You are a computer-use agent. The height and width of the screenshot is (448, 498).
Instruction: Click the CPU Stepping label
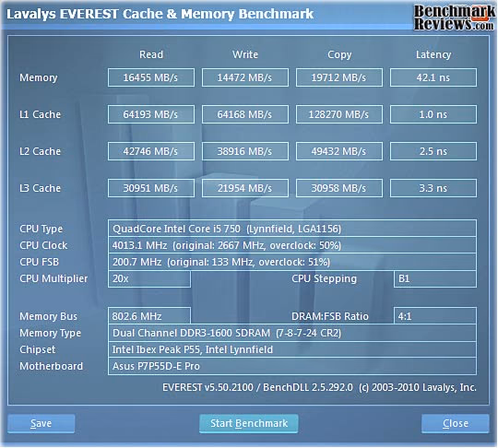tap(325, 278)
